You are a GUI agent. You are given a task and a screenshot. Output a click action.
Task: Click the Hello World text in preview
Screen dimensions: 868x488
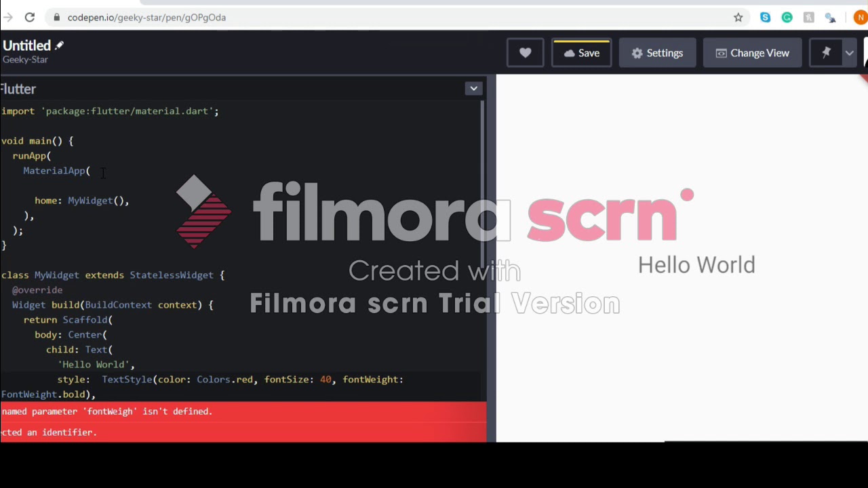[696, 265]
